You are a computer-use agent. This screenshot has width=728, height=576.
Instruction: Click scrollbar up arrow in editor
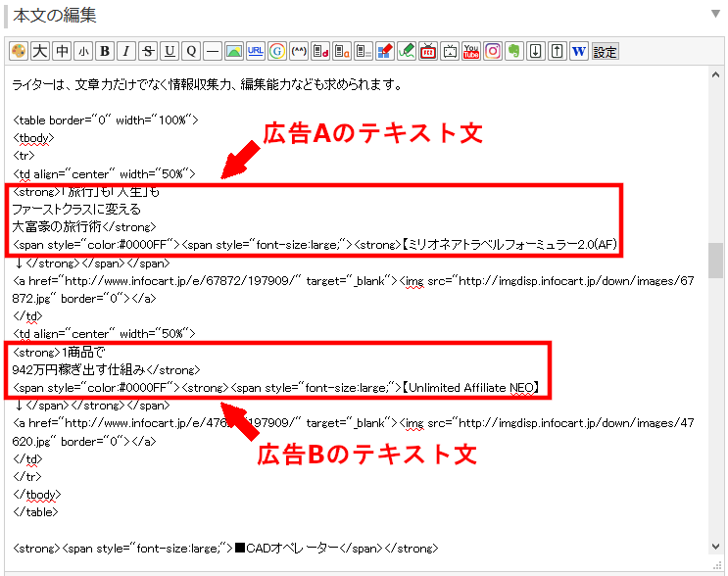pos(715,74)
